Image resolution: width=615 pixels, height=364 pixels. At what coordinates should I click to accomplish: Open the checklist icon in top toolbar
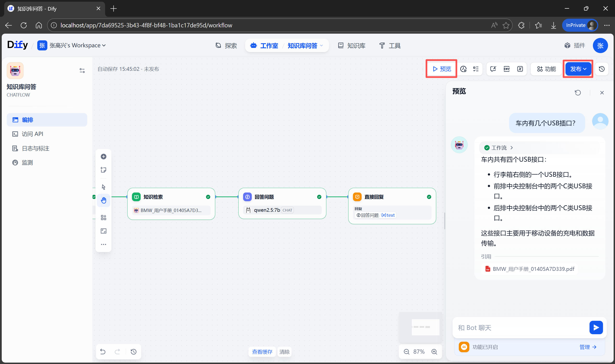click(x=476, y=69)
